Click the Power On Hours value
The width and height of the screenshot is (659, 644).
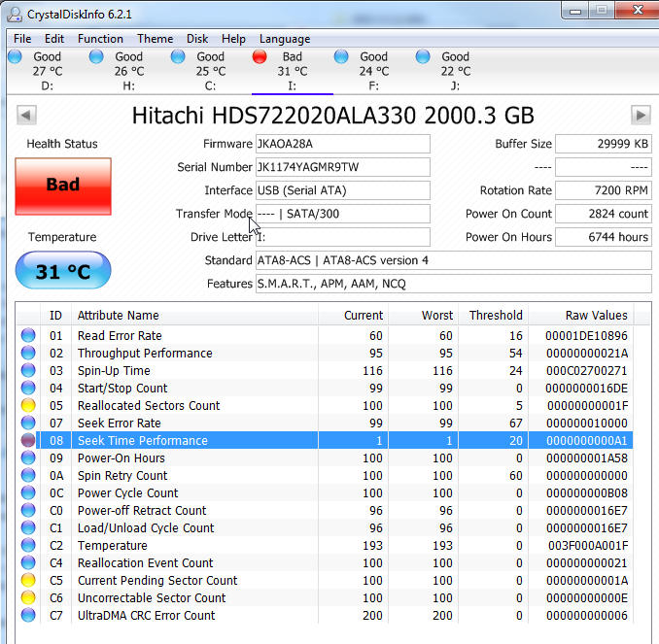click(x=604, y=237)
